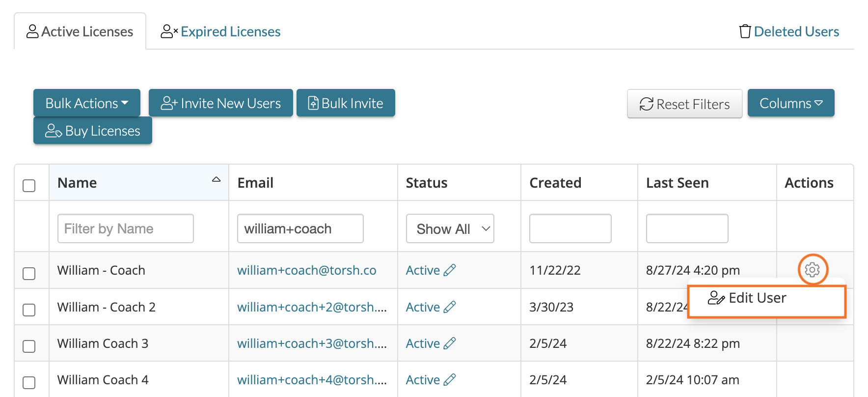This screenshot has height=397, width=868.
Task: Open gear actions icon for William - Coach
Action: [x=813, y=269]
